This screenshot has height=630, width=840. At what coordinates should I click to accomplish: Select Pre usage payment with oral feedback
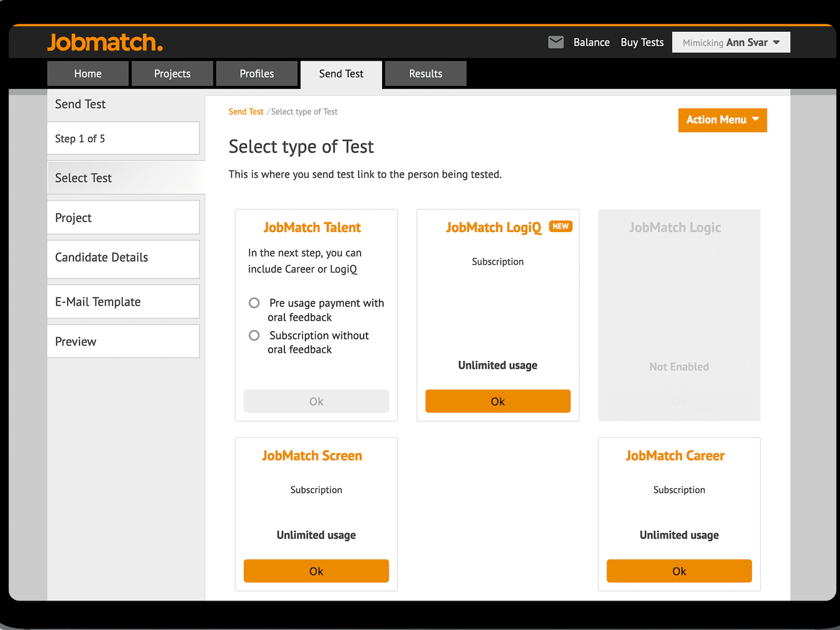pyautogui.click(x=254, y=303)
